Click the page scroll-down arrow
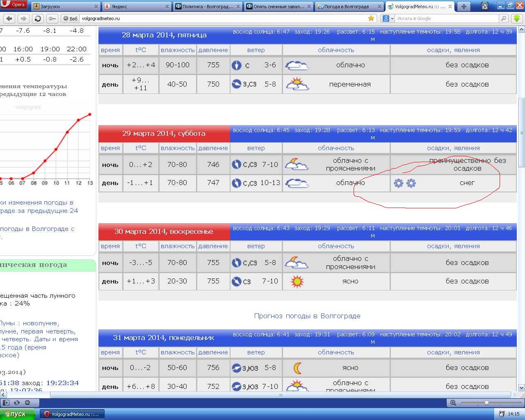Image resolution: width=525 pixels, height=420 pixels. pyautogui.click(x=521, y=388)
